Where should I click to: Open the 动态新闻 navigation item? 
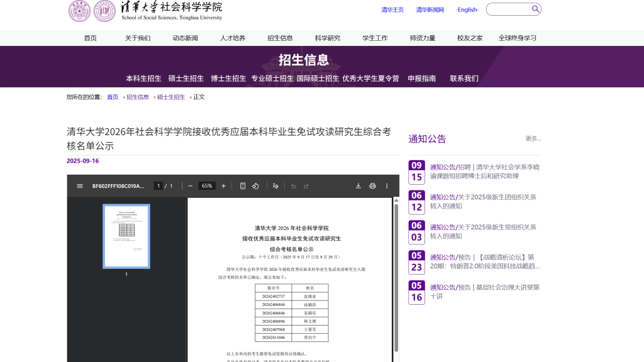point(186,38)
